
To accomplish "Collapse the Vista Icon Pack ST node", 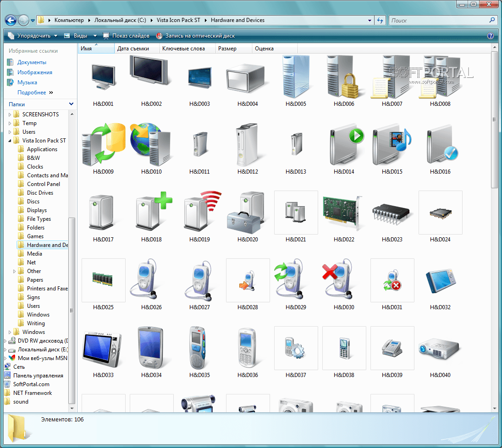I will pyautogui.click(x=10, y=141).
